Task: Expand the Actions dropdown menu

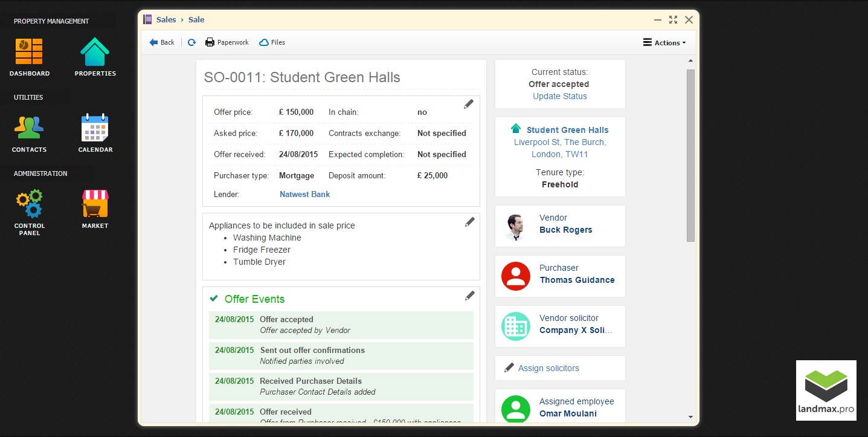Action: pyautogui.click(x=664, y=43)
